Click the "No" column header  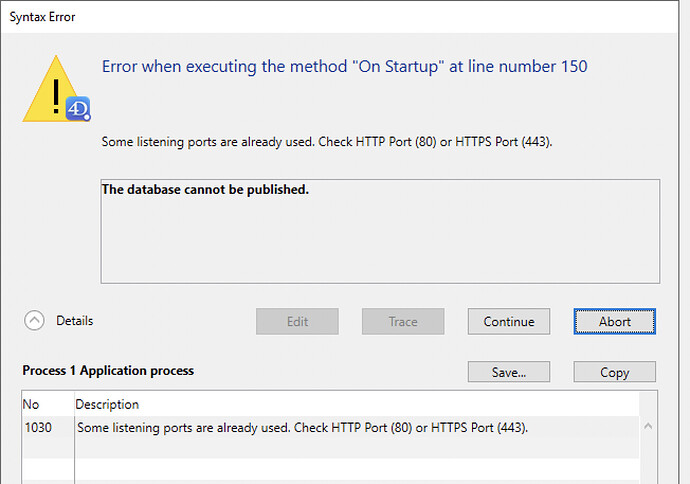click(33, 405)
